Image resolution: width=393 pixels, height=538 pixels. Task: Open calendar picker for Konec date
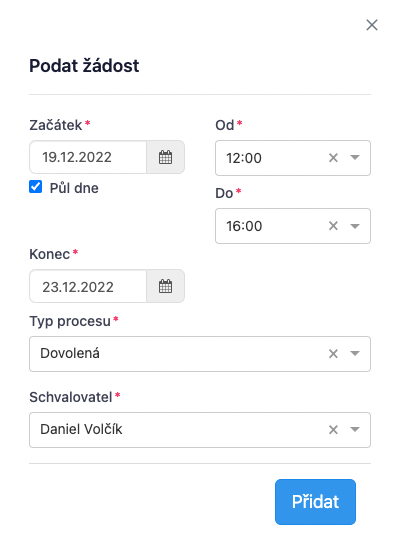coord(165,286)
